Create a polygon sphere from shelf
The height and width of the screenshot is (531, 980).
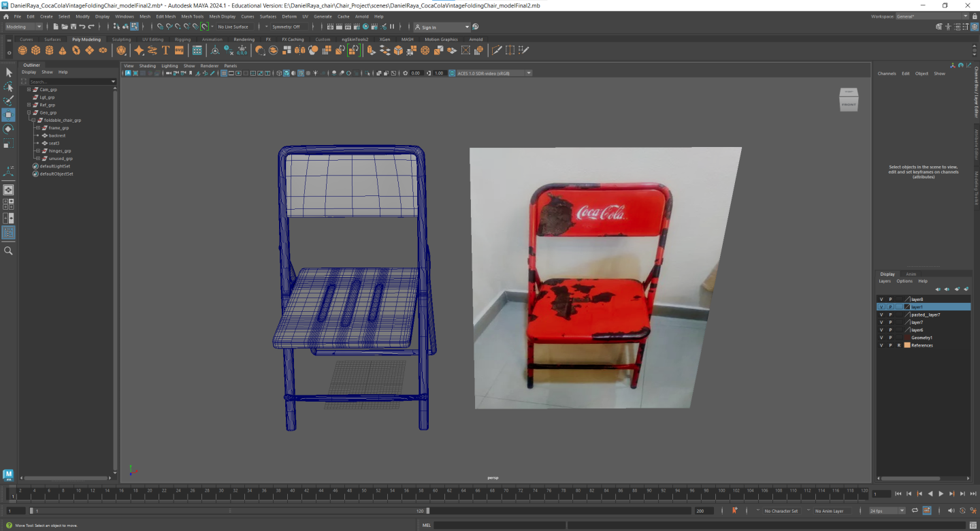coord(22,50)
